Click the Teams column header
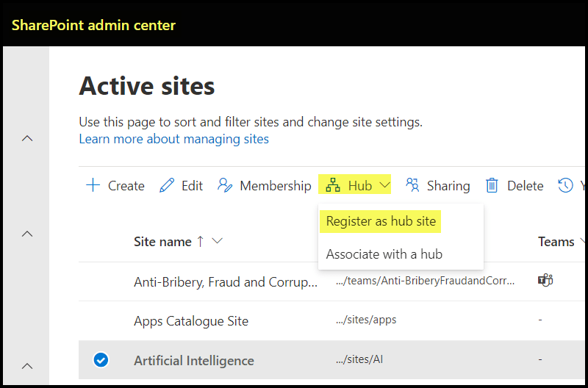Viewport: 588px width, 388px height. (x=556, y=242)
